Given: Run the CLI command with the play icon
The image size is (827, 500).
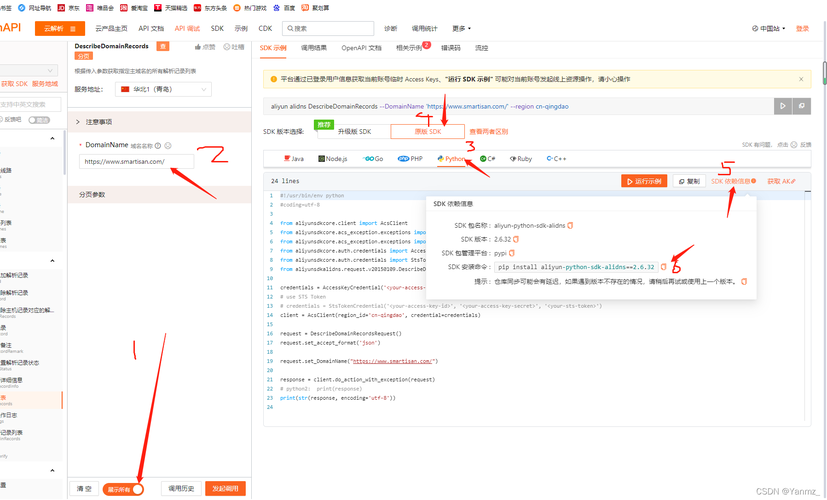Looking at the screenshot, I should tap(783, 106).
